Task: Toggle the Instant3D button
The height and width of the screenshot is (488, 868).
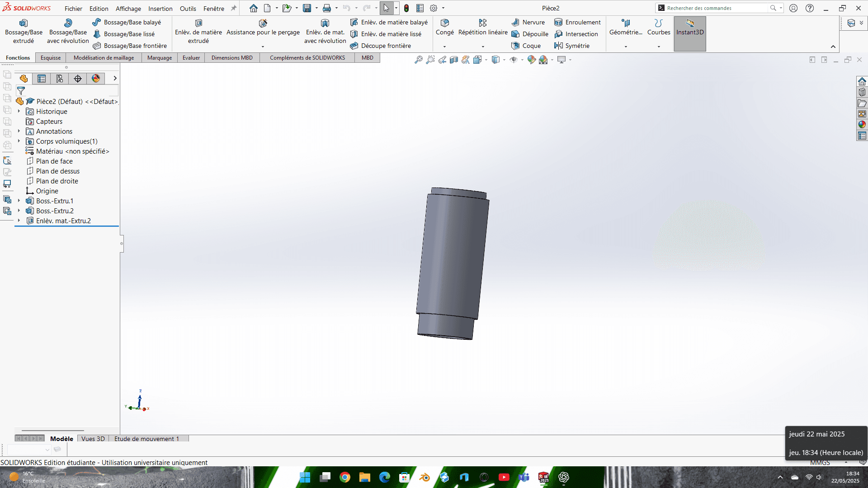Action: point(690,33)
